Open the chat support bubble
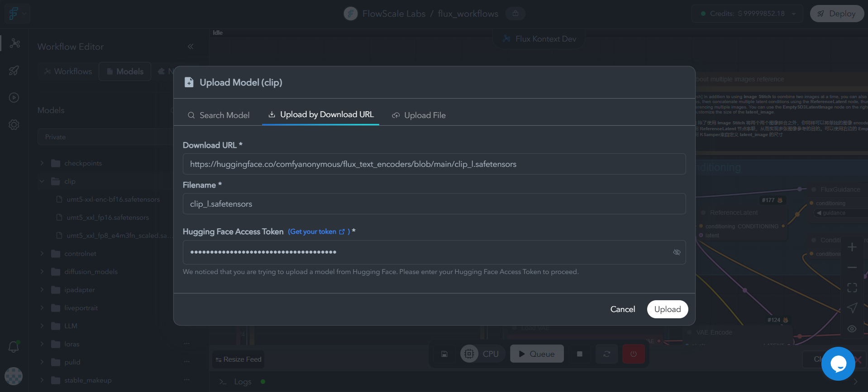This screenshot has width=868, height=392. pyautogui.click(x=838, y=364)
